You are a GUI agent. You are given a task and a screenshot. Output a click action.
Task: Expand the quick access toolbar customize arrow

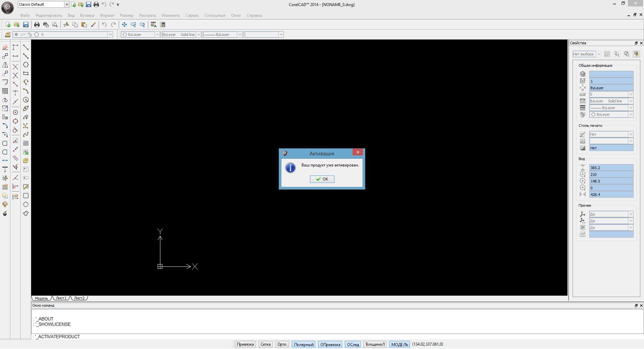pos(118,5)
